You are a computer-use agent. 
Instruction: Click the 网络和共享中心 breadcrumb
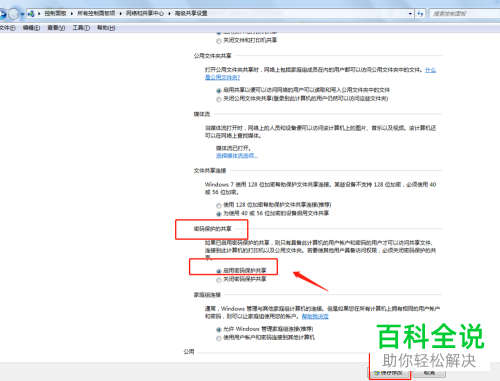(x=145, y=13)
